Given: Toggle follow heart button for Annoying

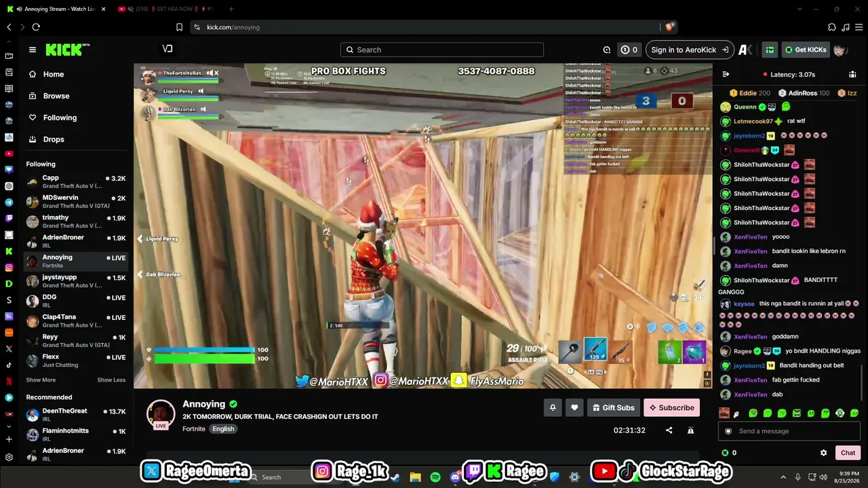Looking at the screenshot, I should click(x=574, y=407).
